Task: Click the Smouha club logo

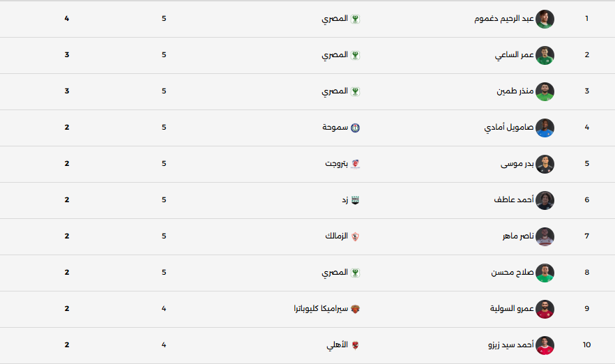Action: [355, 128]
